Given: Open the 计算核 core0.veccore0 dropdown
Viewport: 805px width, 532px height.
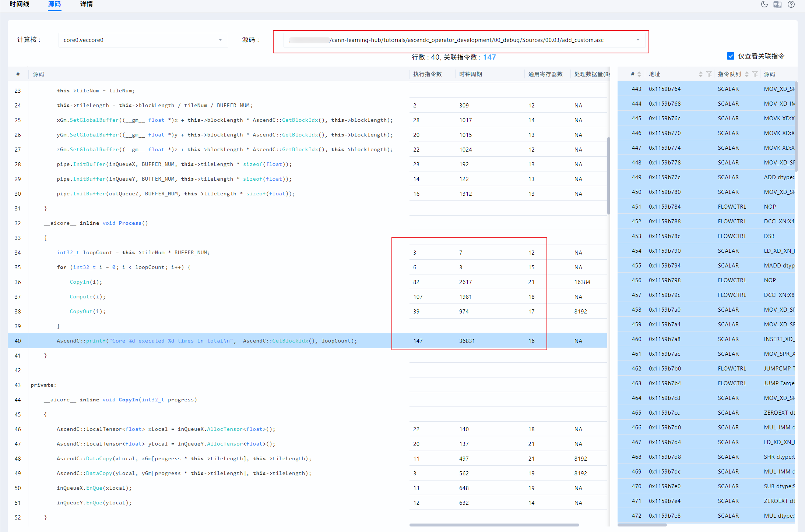Looking at the screenshot, I should click(x=143, y=40).
